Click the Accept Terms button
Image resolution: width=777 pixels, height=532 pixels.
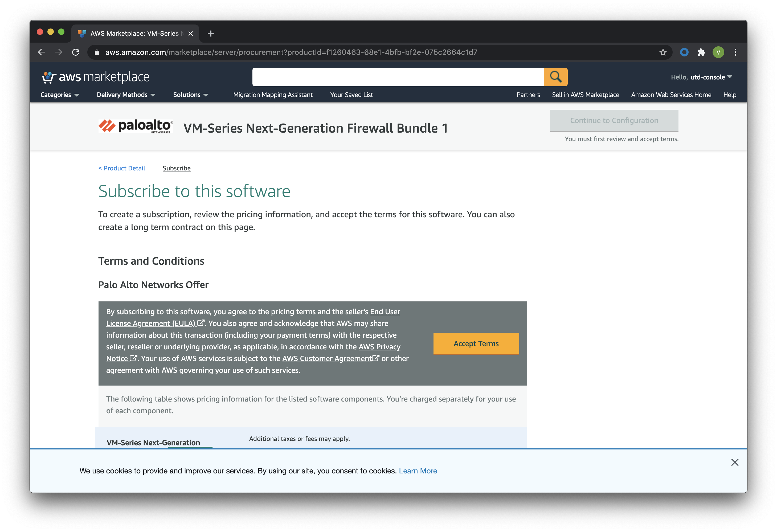476,343
